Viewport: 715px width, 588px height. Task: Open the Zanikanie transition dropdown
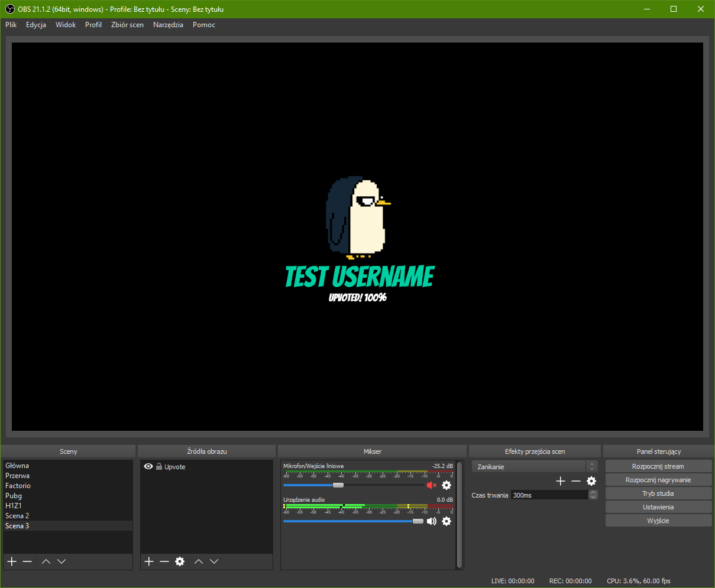[x=535, y=467]
